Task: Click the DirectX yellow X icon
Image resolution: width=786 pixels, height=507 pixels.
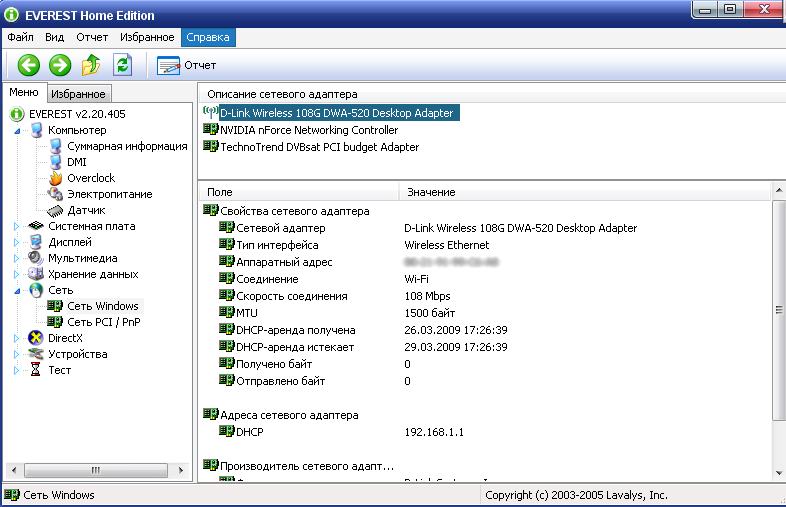Action: click(x=36, y=338)
